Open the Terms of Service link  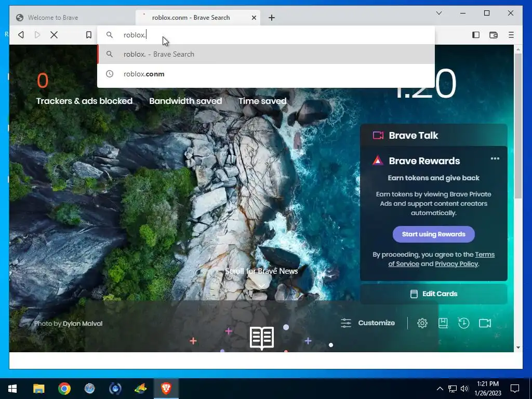pos(442,259)
